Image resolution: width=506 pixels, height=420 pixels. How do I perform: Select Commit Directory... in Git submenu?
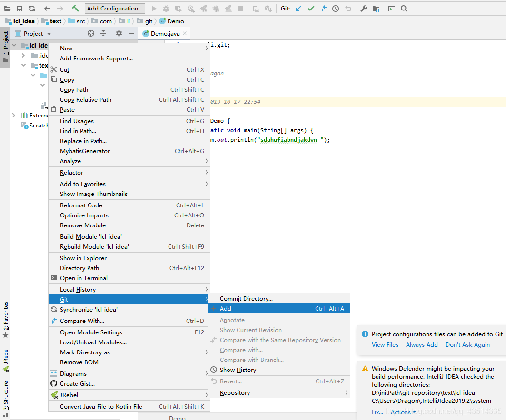pyautogui.click(x=279, y=298)
